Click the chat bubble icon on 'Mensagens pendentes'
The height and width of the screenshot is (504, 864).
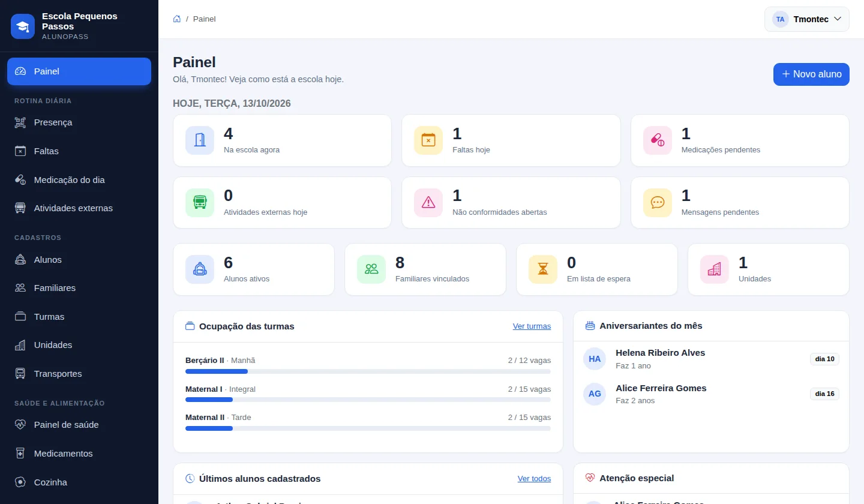(658, 203)
